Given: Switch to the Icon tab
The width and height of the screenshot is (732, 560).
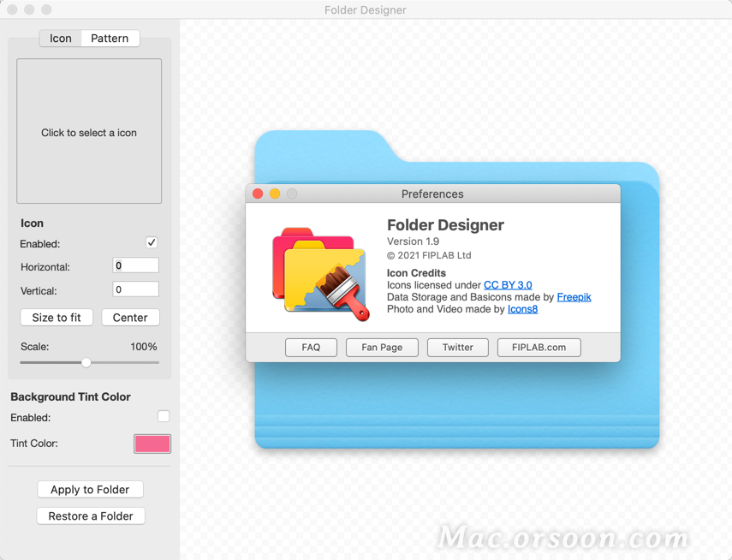Looking at the screenshot, I should [x=60, y=38].
